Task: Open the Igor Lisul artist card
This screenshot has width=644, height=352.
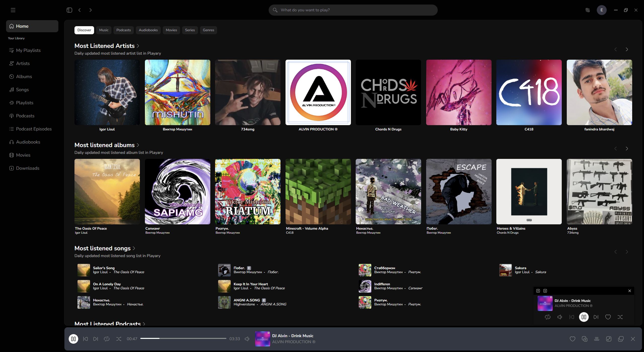Action: tap(107, 96)
